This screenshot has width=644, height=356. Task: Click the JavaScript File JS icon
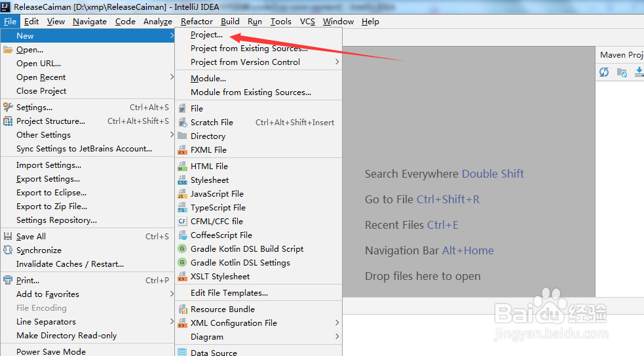coord(182,194)
